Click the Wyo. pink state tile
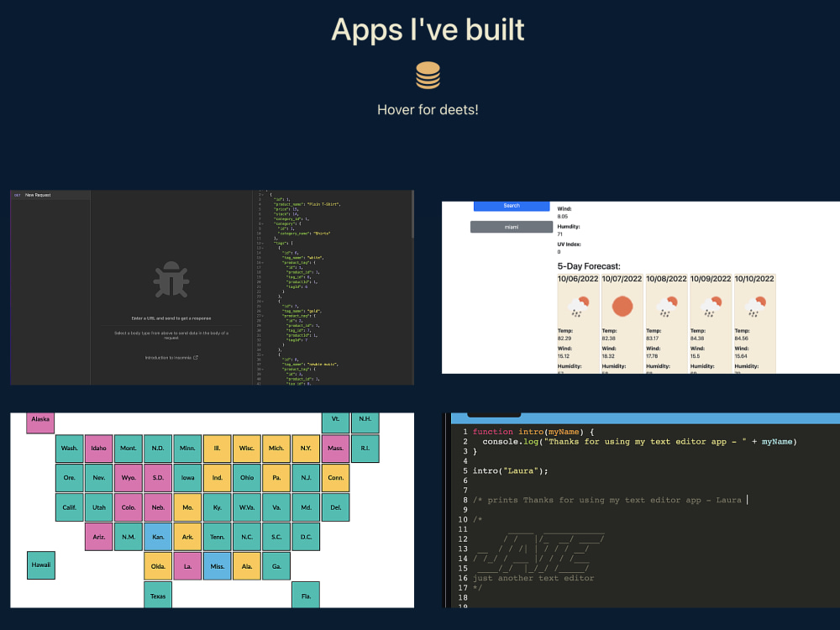This screenshot has height=630, width=840. tap(128, 478)
